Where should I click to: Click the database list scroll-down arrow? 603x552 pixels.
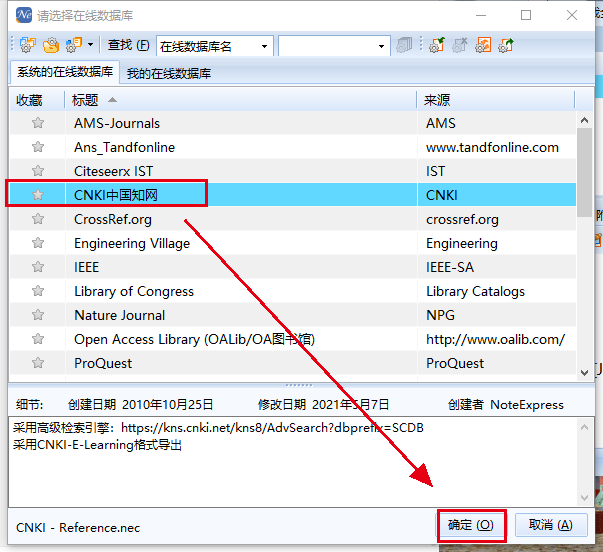[585, 372]
